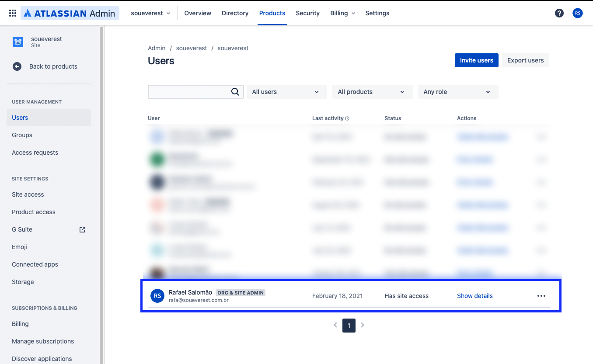Click the Status column header

click(393, 118)
